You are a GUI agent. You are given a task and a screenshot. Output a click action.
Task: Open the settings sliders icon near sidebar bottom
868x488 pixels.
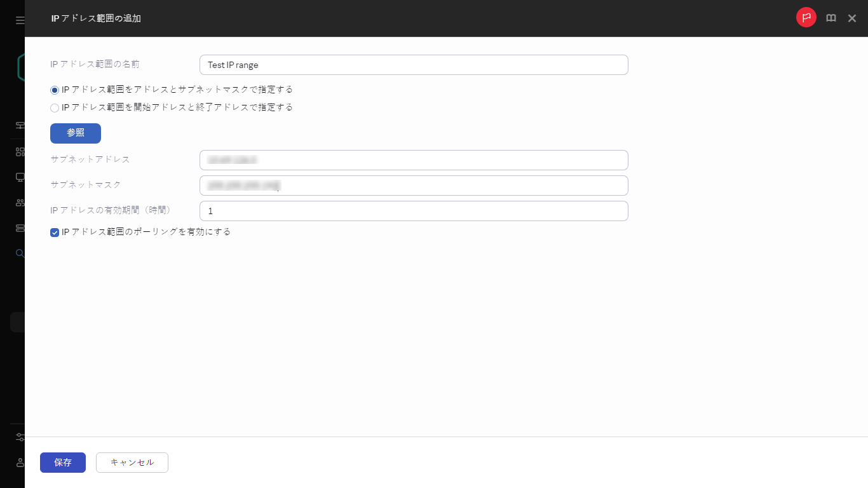pos(20,437)
